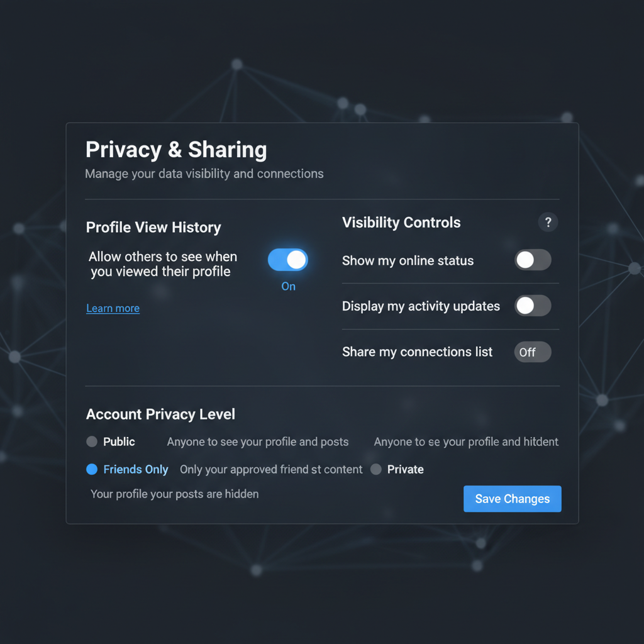Click the Visibility Controls heading text
This screenshot has height=644, width=644.
(x=401, y=222)
